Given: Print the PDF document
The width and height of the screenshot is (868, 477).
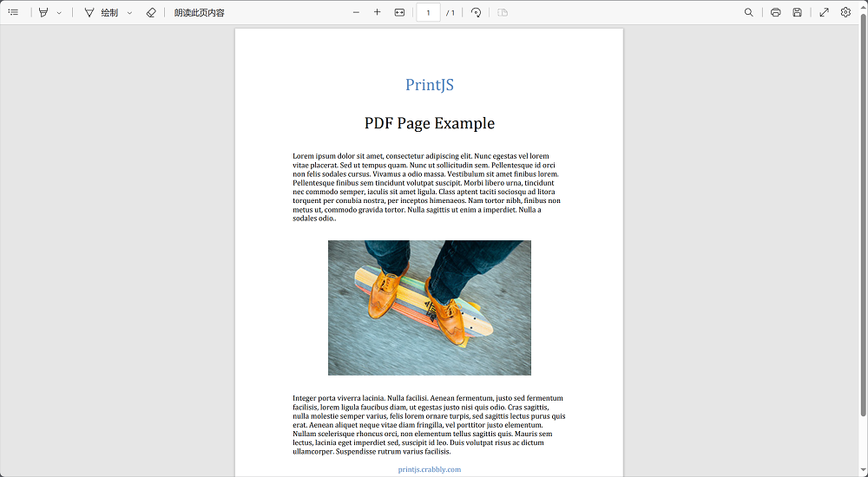Looking at the screenshot, I should (775, 12).
